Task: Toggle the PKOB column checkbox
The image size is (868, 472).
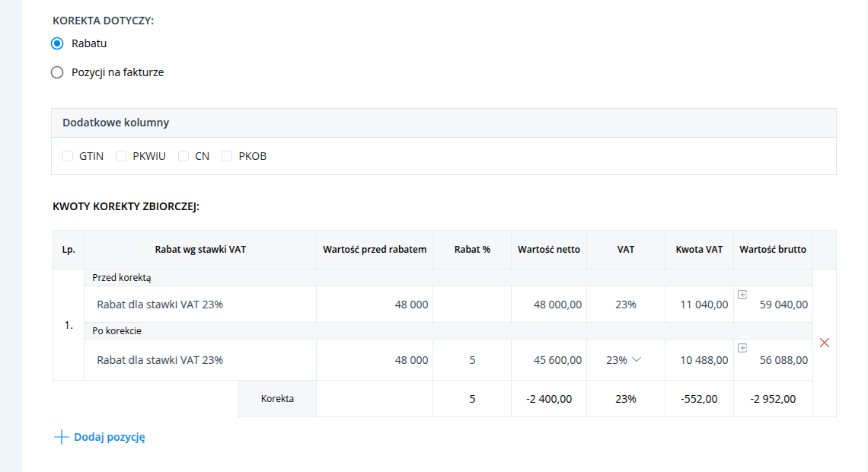Action: click(226, 156)
